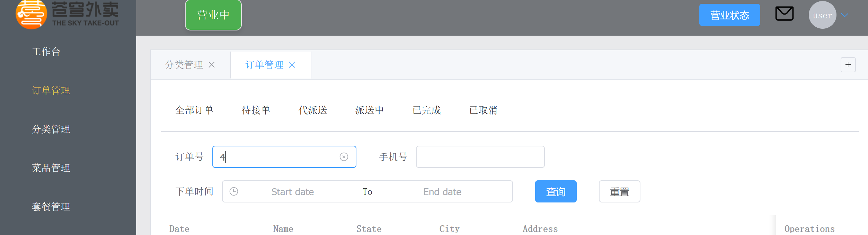Viewport: 868px width, 235px height.
Task: Select the 已完成 filter tab
Action: (426, 110)
